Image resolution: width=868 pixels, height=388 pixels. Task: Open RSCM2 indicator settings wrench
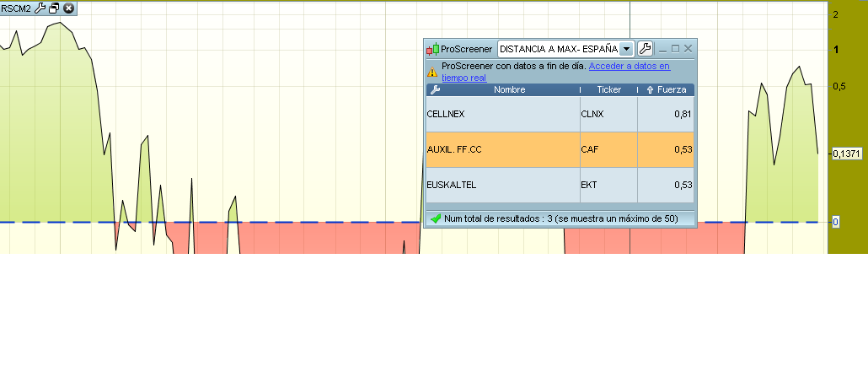40,8
